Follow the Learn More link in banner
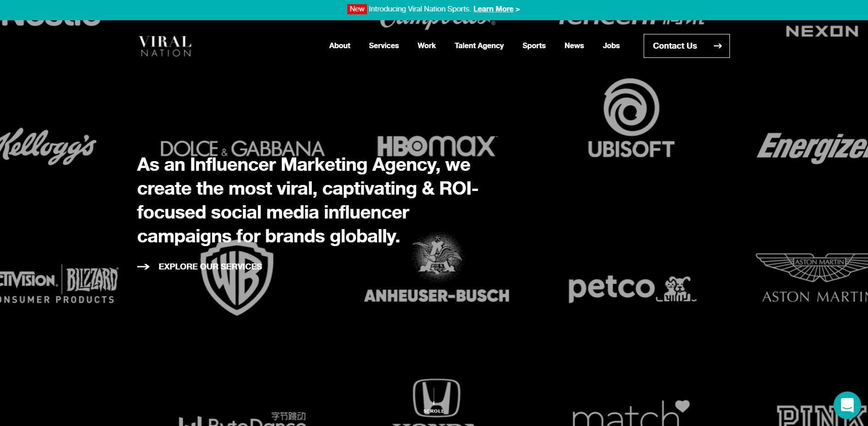Viewport: 868px width, 426px height. point(493,9)
